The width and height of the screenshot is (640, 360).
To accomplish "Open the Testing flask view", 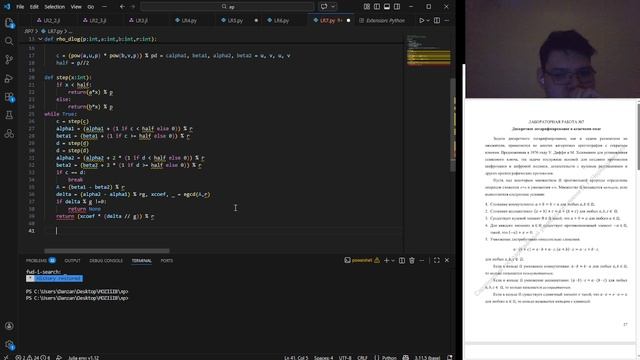I will pyautogui.click(x=9, y=115).
